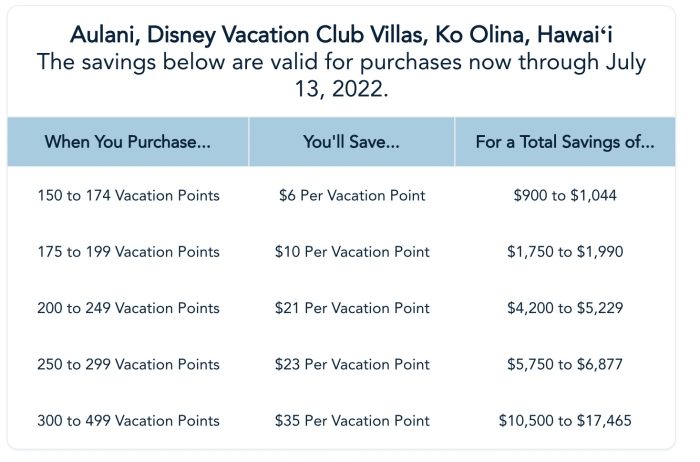Click the 'For a Total Savings of...' header

(x=565, y=142)
